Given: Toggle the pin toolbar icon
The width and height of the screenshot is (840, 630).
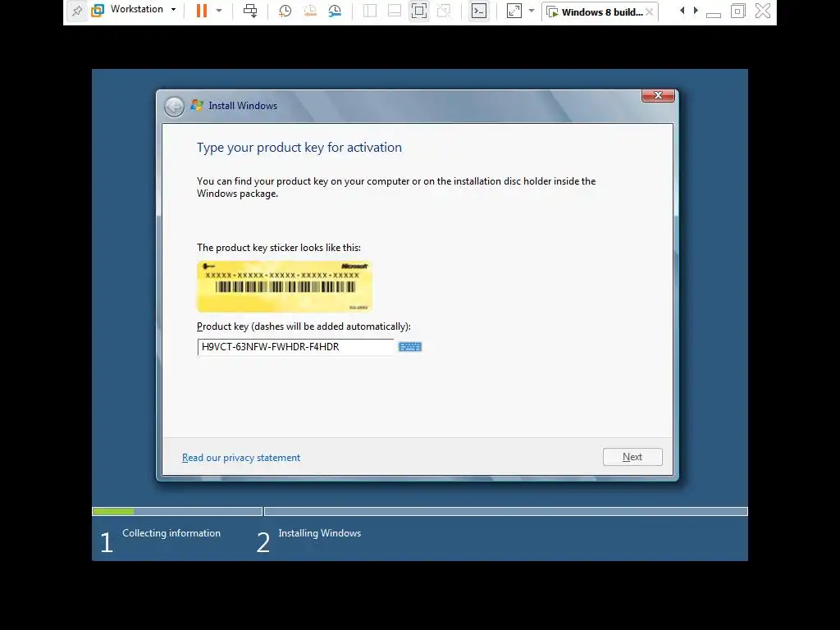Looking at the screenshot, I should pyautogui.click(x=77, y=11).
